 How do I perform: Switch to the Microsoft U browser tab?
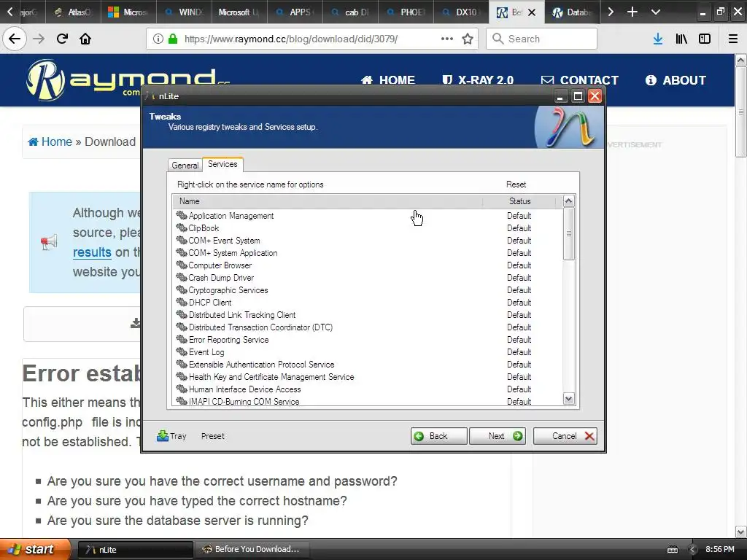coord(239,12)
